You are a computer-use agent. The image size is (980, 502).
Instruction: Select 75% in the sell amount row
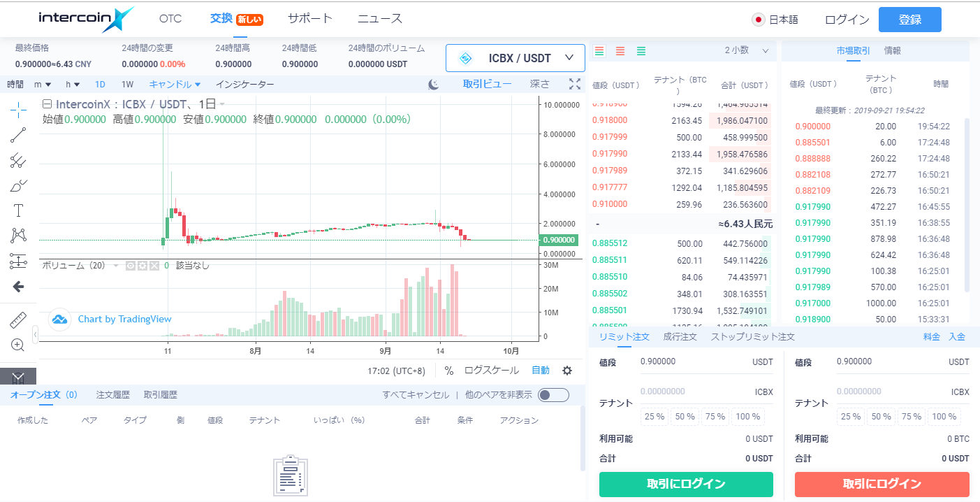pyautogui.click(x=912, y=417)
